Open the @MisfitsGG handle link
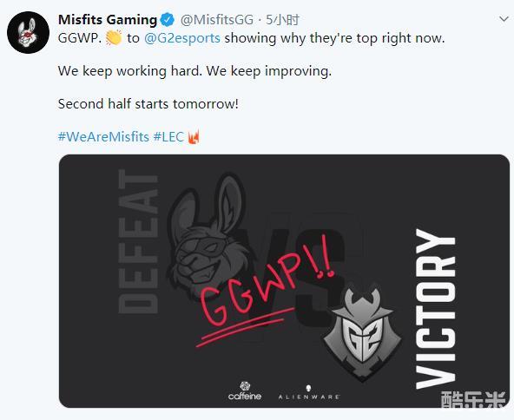Viewport: 514px width, 420px height. (x=217, y=20)
